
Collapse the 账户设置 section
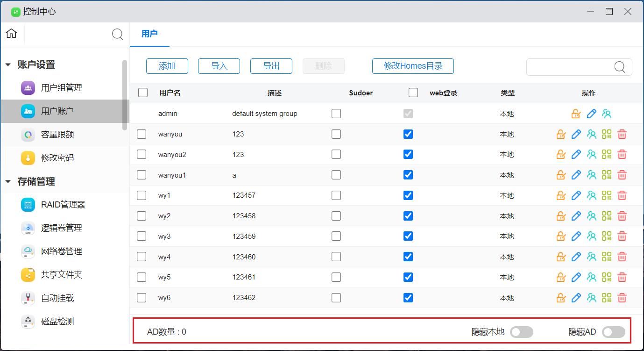click(x=8, y=65)
